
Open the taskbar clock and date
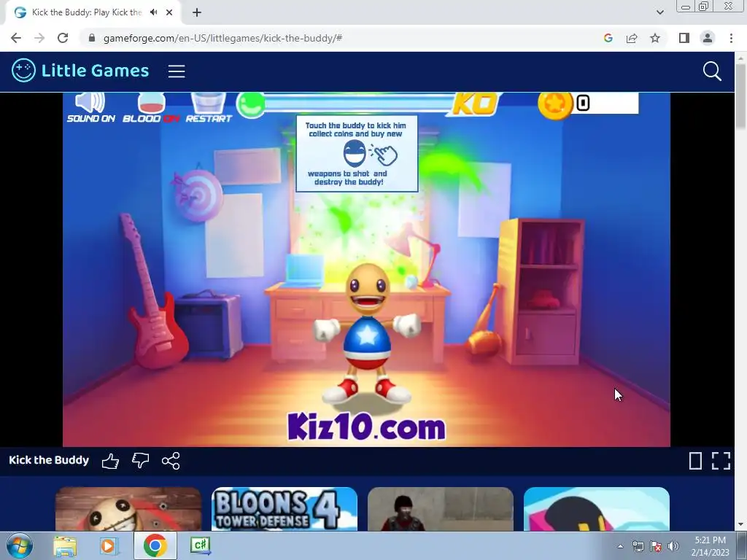(710, 546)
